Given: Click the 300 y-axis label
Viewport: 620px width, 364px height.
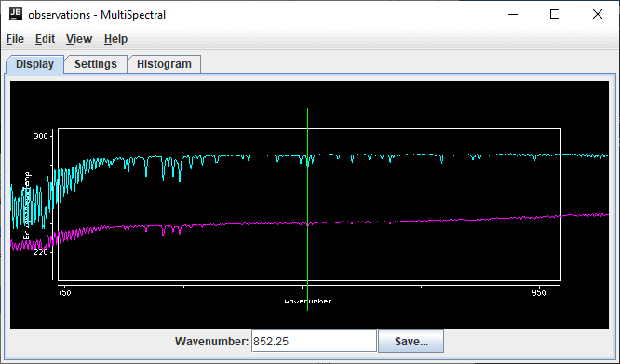Looking at the screenshot, I should 41,136.
